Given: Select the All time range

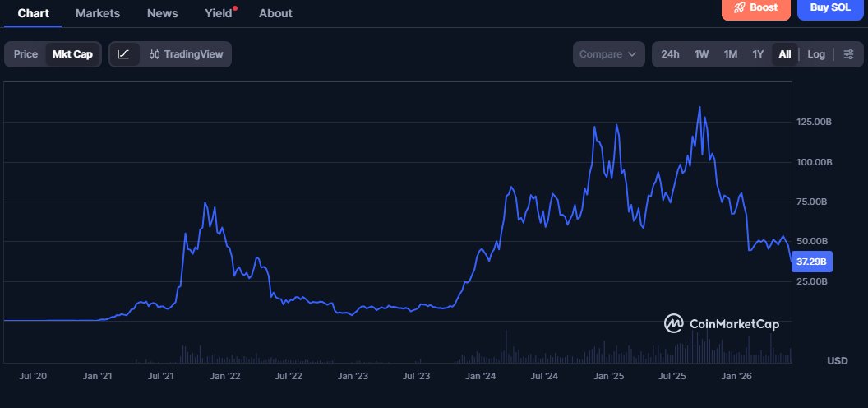Looking at the screenshot, I should click(x=784, y=54).
